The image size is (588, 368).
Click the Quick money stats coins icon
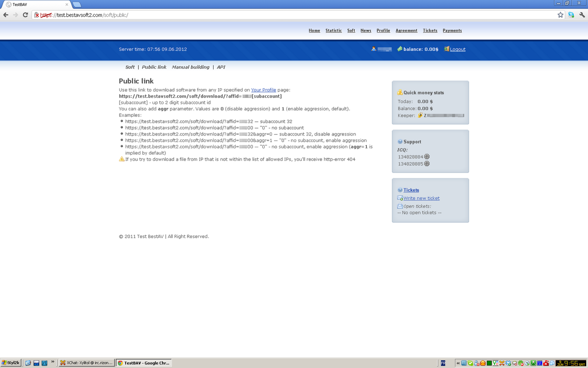coord(400,92)
